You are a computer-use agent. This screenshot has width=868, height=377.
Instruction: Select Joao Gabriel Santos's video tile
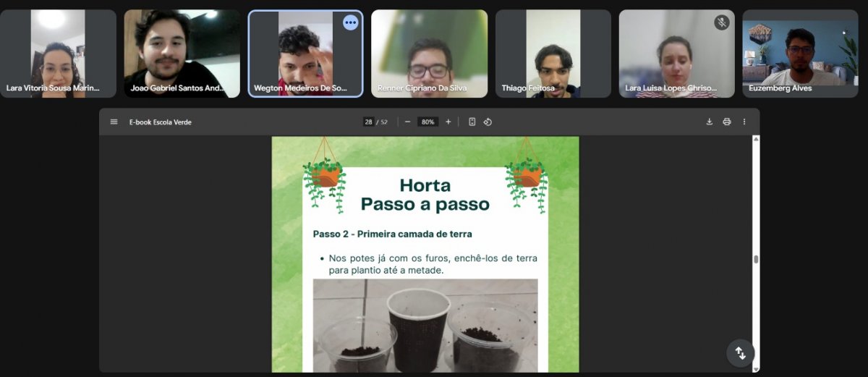[182, 53]
